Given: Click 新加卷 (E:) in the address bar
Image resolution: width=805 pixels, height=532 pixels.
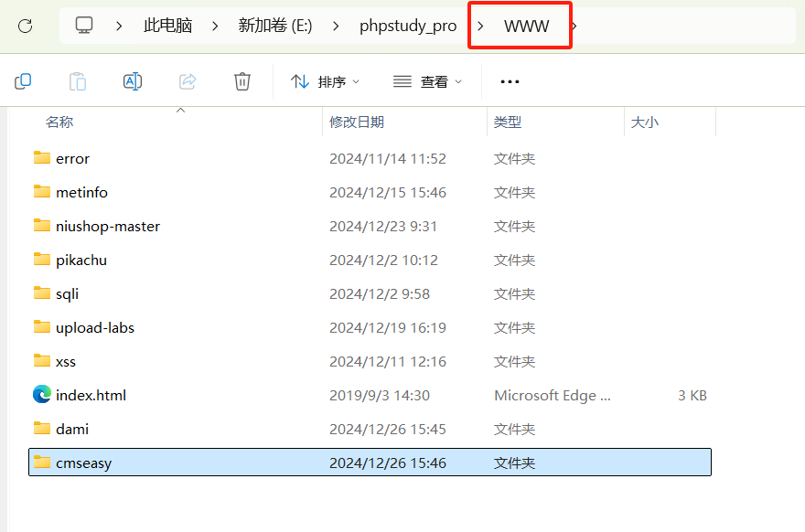Looking at the screenshot, I should pyautogui.click(x=275, y=26).
